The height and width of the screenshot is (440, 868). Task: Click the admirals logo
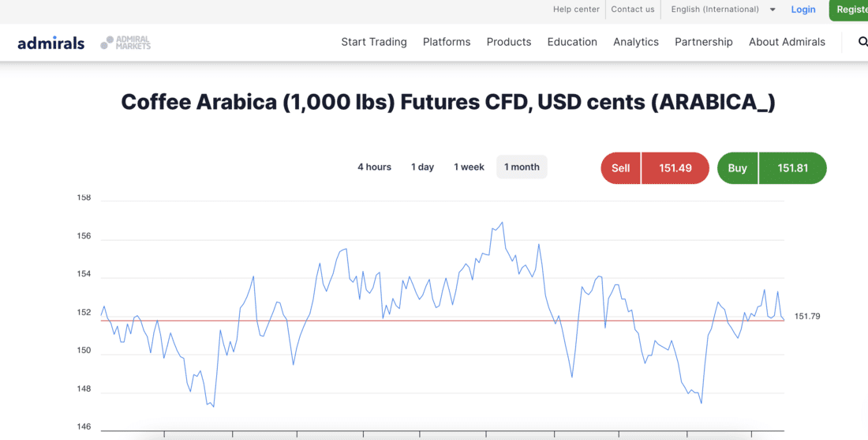click(x=51, y=43)
